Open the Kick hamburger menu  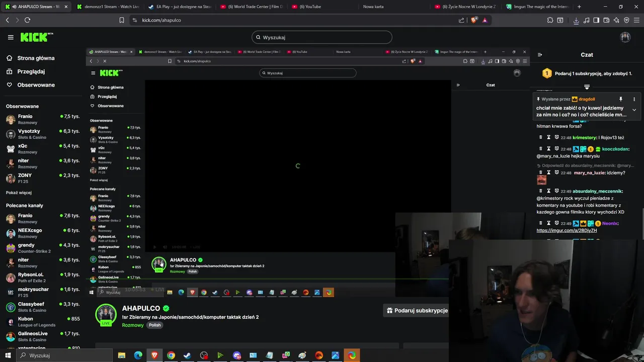click(11, 37)
